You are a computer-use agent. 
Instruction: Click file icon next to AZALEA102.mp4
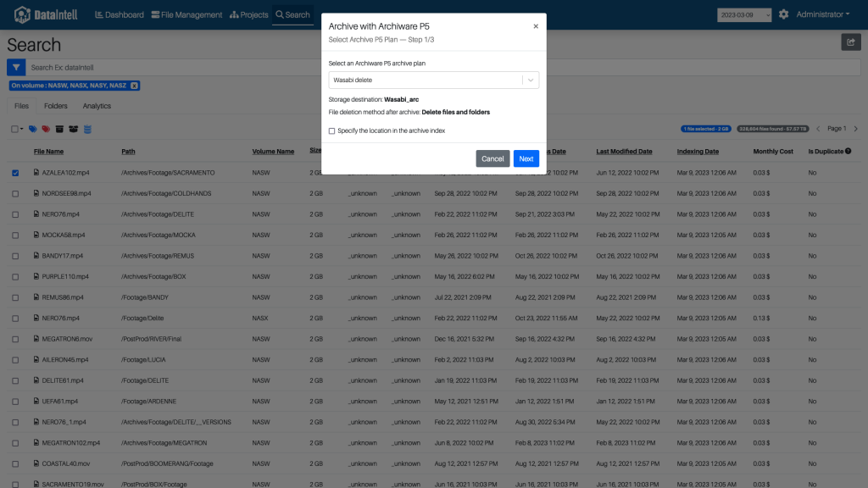[36, 173]
